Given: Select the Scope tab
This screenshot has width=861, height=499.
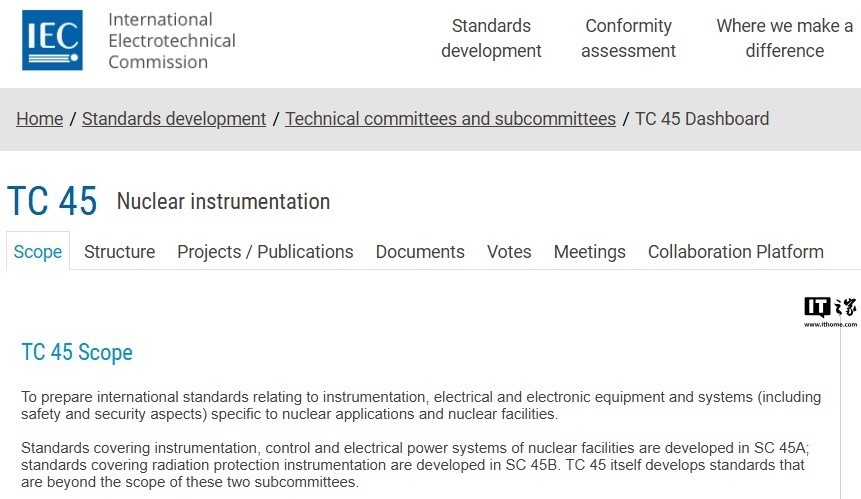Looking at the screenshot, I should tap(38, 251).
